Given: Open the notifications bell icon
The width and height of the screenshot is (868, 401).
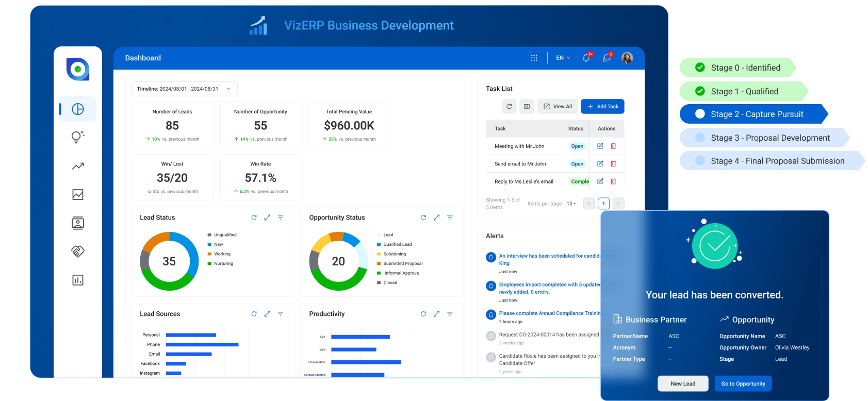Looking at the screenshot, I should click(x=586, y=58).
